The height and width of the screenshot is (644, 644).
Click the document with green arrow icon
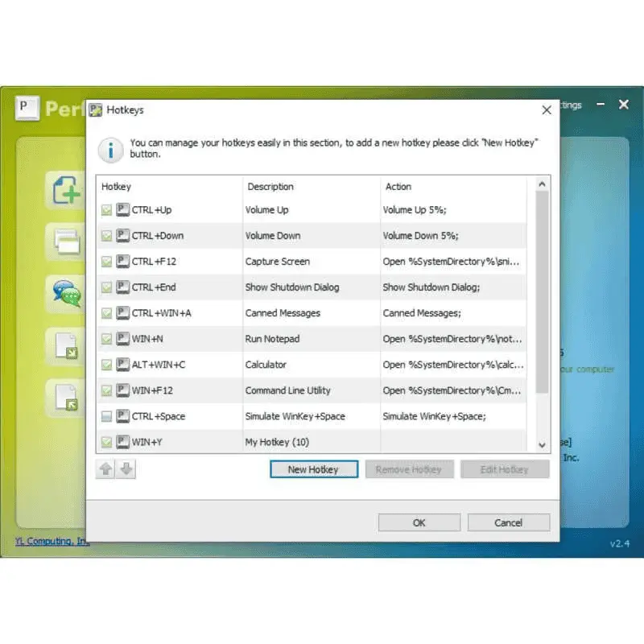[67, 345]
